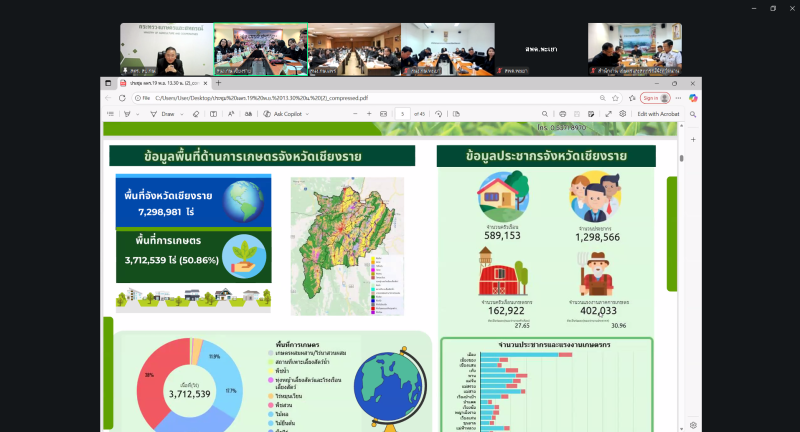Click the Sign in button
The width and height of the screenshot is (800, 432).
654,98
